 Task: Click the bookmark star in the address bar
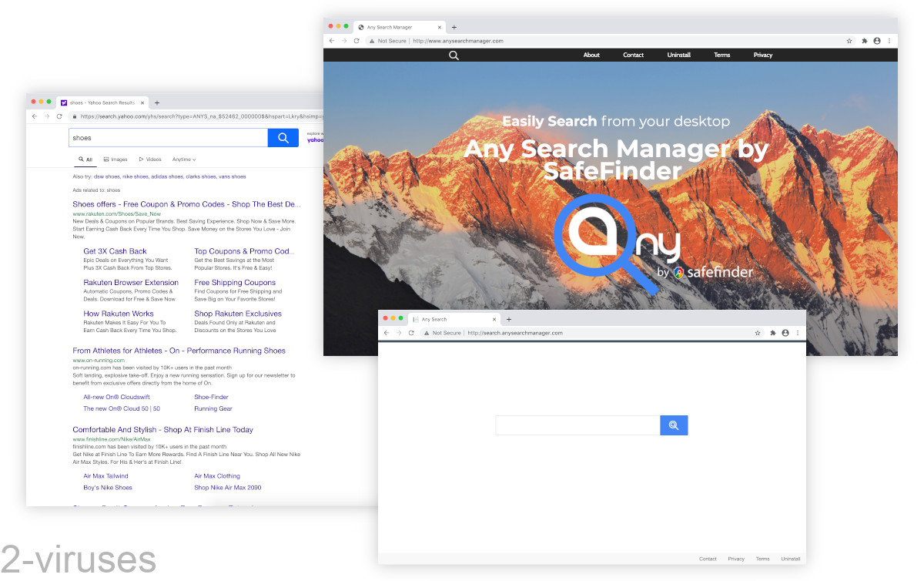pyautogui.click(x=849, y=41)
